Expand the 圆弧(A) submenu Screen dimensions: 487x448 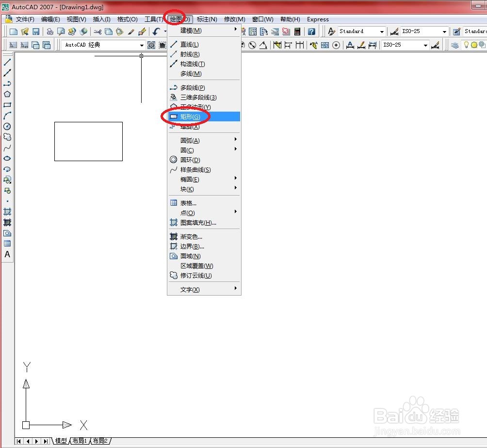click(204, 141)
